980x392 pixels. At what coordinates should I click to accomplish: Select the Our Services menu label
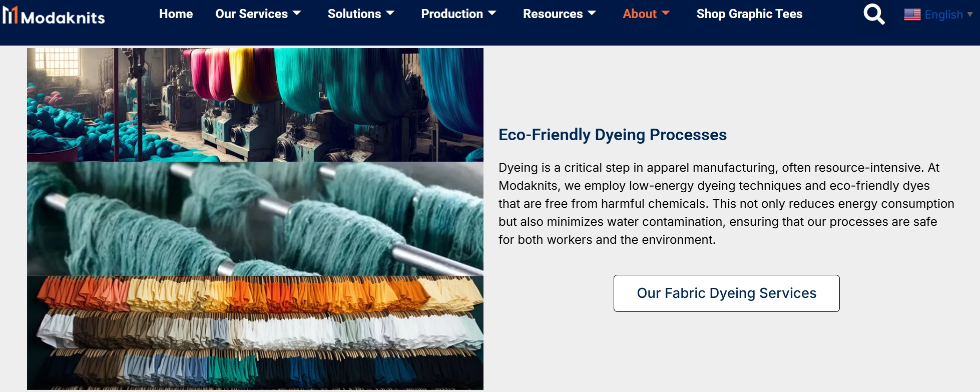251,14
